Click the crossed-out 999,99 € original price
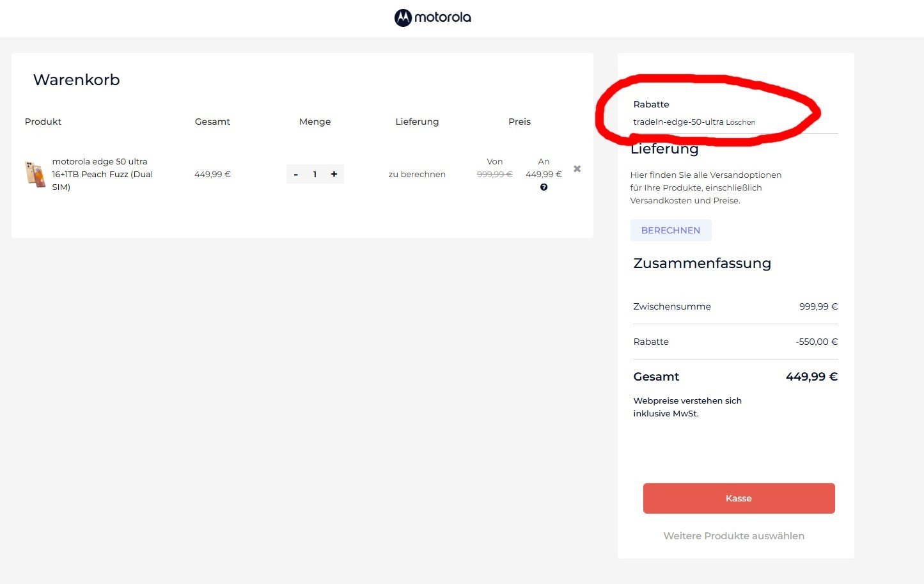This screenshot has width=924, height=584. tap(494, 174)
